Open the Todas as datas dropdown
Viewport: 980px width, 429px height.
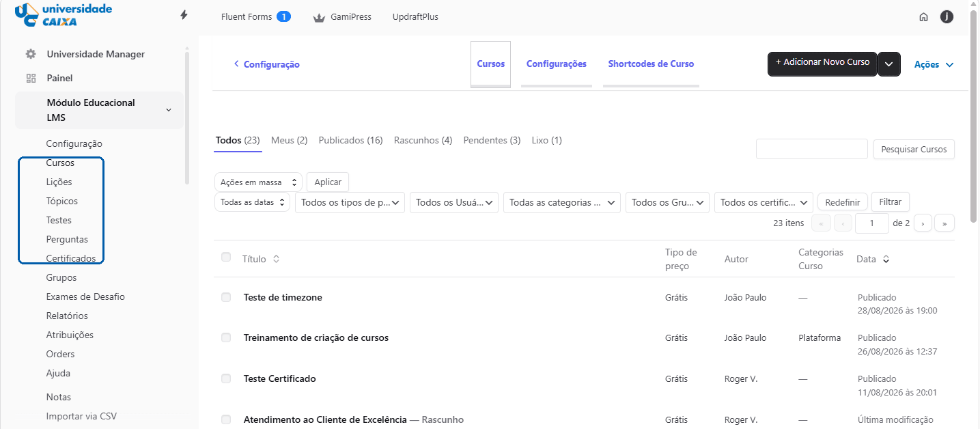(252, 202)
